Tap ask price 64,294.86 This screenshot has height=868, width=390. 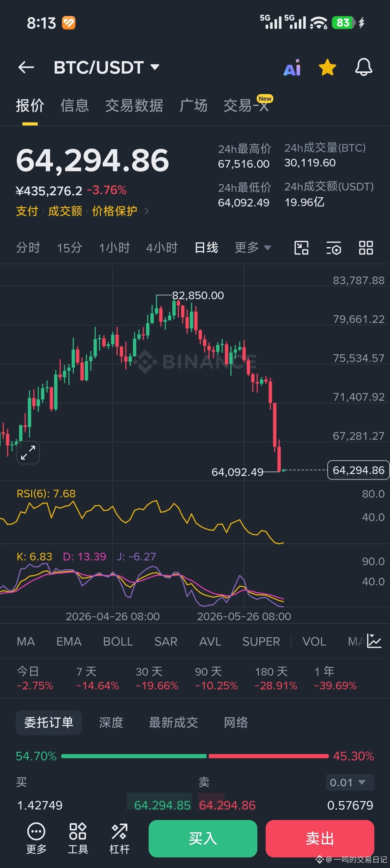227,805
